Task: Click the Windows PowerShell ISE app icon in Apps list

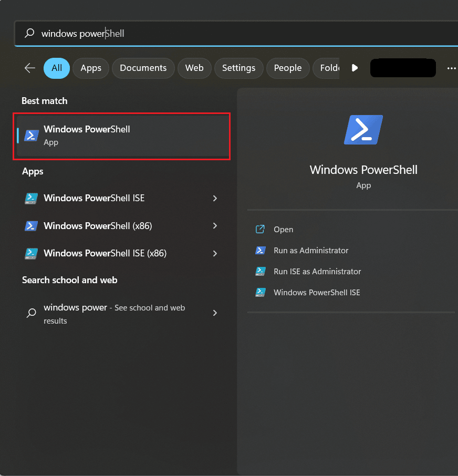Action: point(32,198)
